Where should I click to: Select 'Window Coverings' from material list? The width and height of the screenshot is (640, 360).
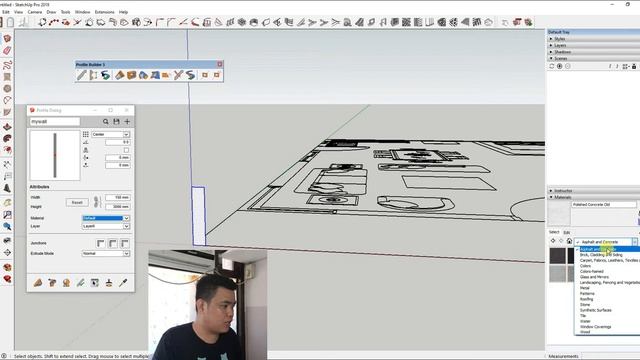[x=595, y=327]
